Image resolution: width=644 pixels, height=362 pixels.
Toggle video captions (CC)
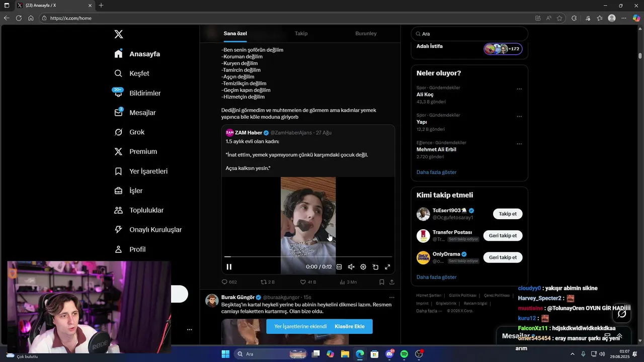click(x=339, y=267)
